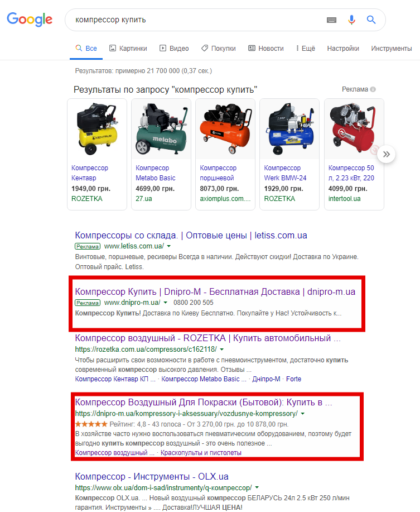This screenshot has height=512, width=420.
Task: Open Настройки menu
Action: point(342,49)
